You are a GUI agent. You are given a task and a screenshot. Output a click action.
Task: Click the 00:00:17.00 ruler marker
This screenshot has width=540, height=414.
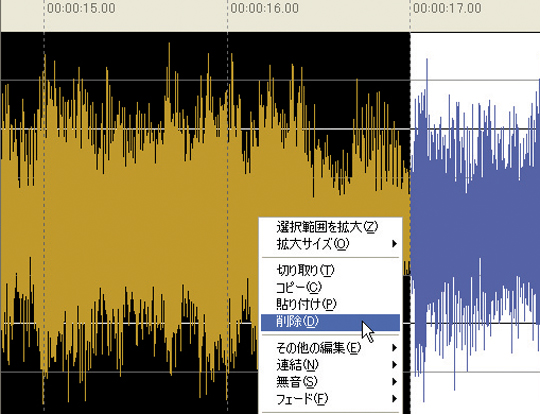click(x=447, y=8)
